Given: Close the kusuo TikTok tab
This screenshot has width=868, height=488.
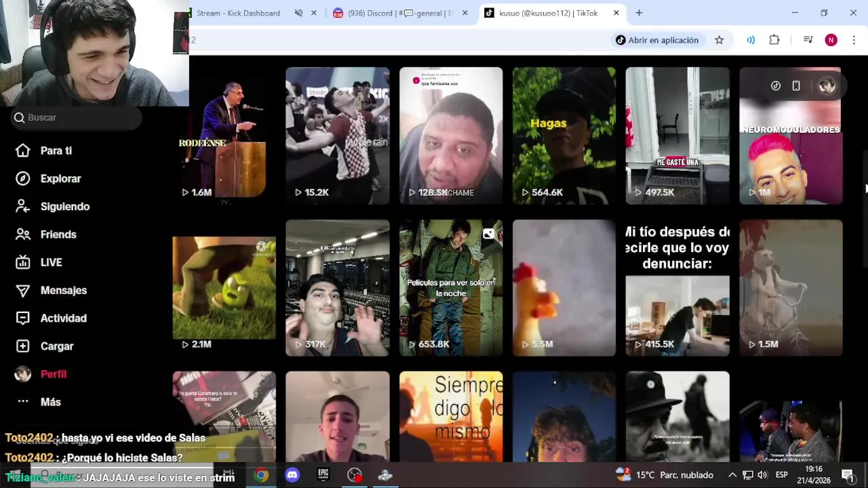Looking at the screenshot, I should tap(616, 13).
